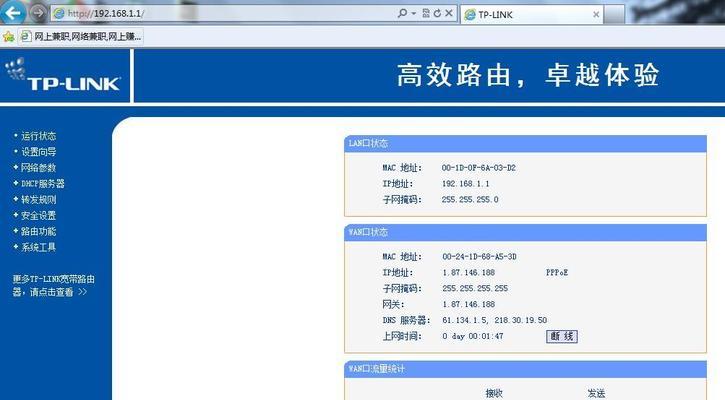Screen dimensions: 725x400
Task: Click the PPPoE connection type text
Action: point(557,273)
